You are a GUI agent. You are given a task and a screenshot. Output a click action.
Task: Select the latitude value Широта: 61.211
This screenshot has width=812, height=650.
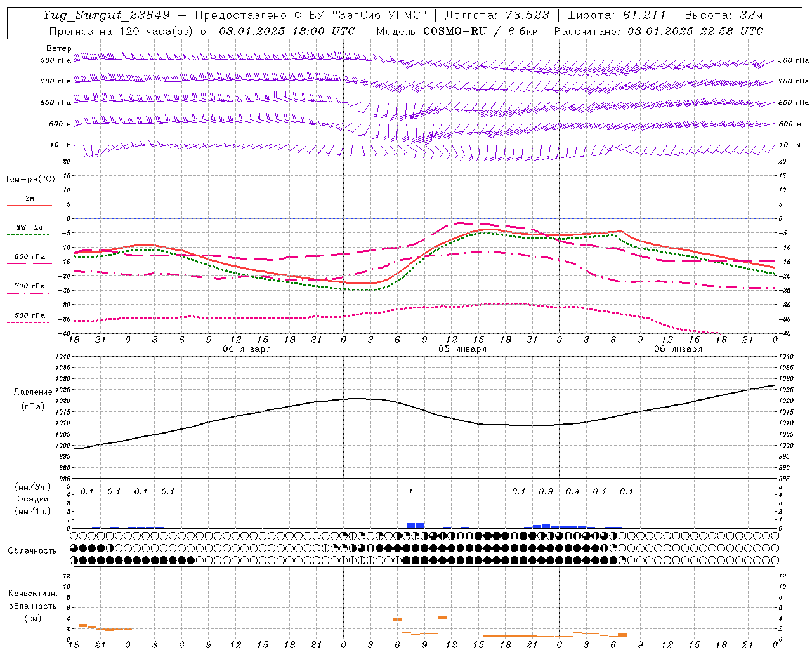point(616,15)
